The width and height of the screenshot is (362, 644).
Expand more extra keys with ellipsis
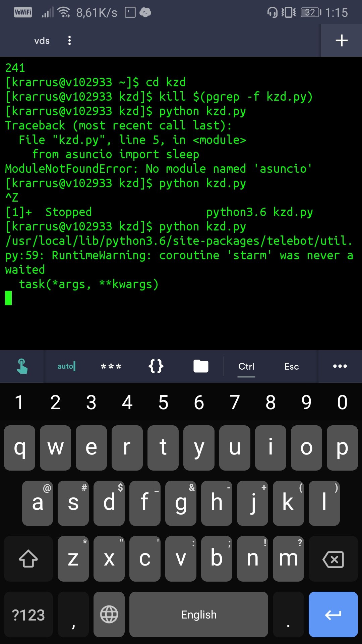340,366
